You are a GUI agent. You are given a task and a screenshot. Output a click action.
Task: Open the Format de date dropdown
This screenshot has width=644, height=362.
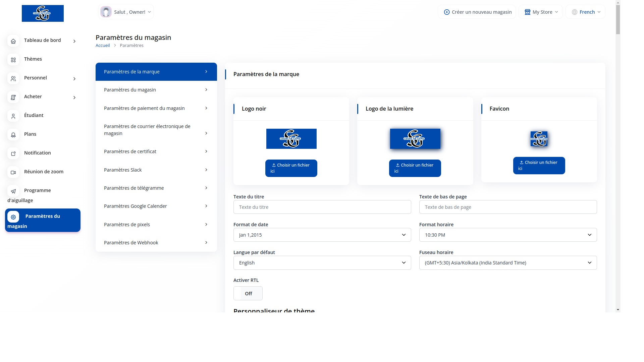(322, 235)
